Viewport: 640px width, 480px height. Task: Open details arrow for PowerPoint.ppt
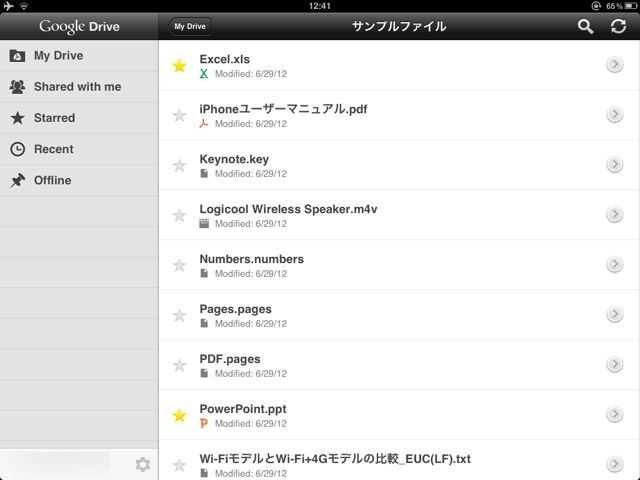click(x=614, y=414)
